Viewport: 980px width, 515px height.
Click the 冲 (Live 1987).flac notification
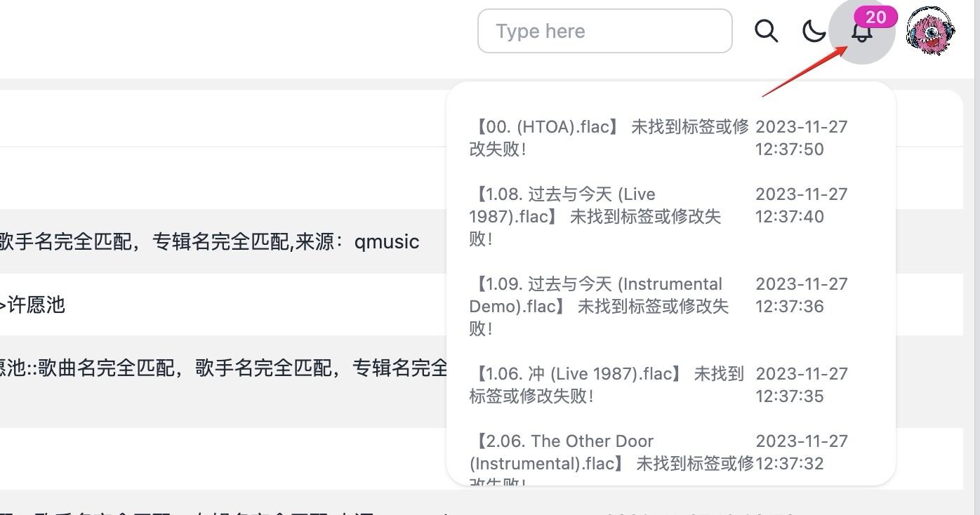coord(607,384)
